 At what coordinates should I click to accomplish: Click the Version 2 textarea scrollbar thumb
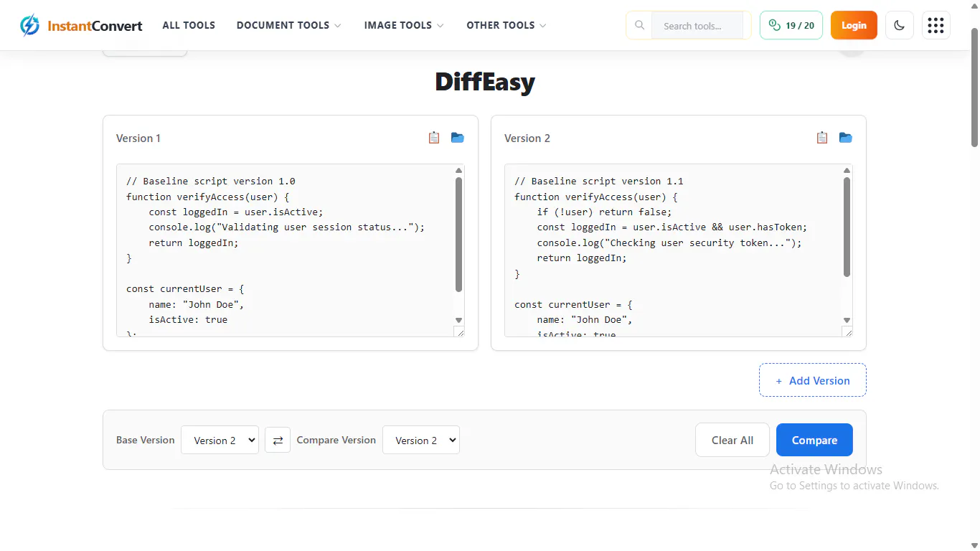click(847, 227)
